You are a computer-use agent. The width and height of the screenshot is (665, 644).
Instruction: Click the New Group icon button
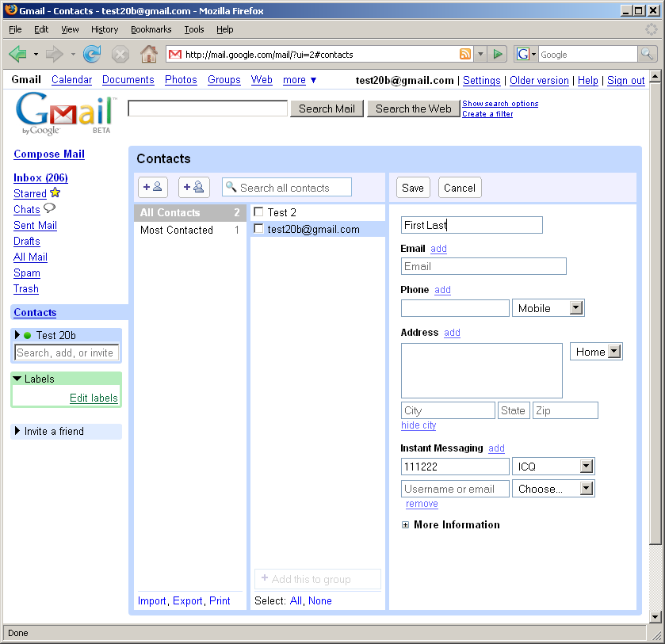(x=194, y=187)
